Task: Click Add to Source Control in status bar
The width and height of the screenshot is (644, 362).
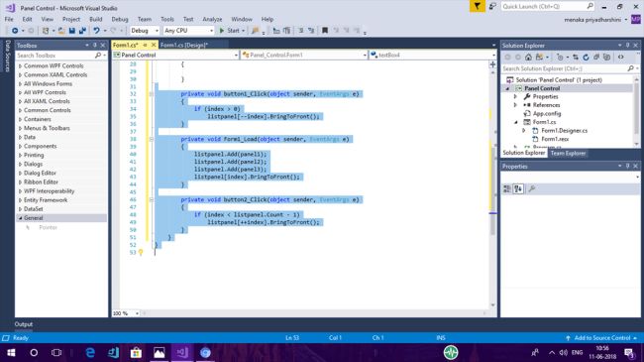Action: [x=601, y=338]
